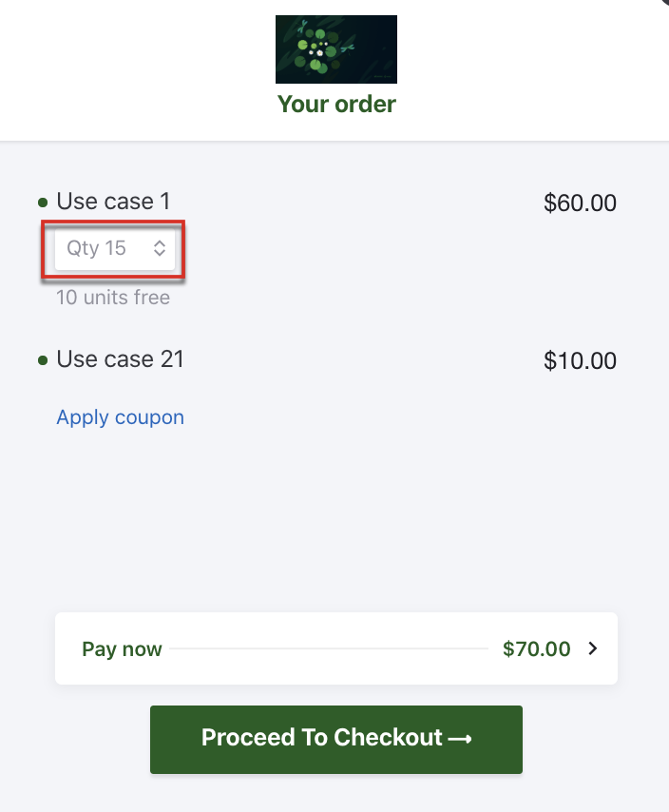Click the 10 units free note

pyautogui.click(x=113, y=298)
